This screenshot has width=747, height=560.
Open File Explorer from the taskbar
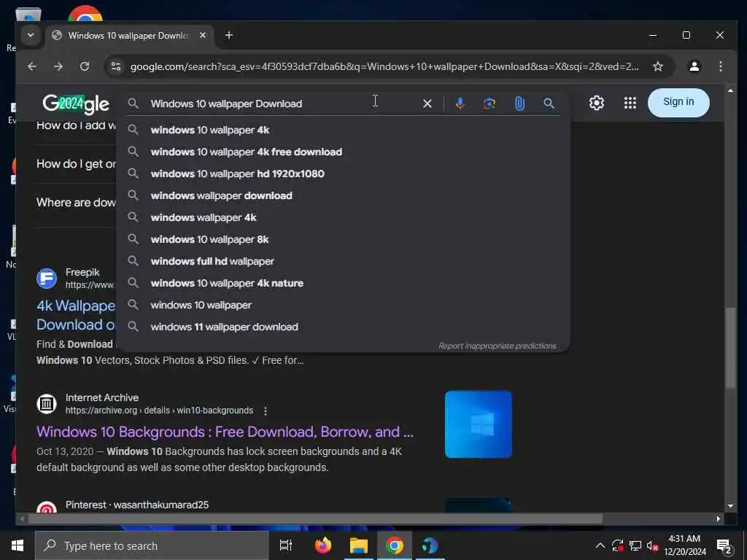click(x=359, y=545)
